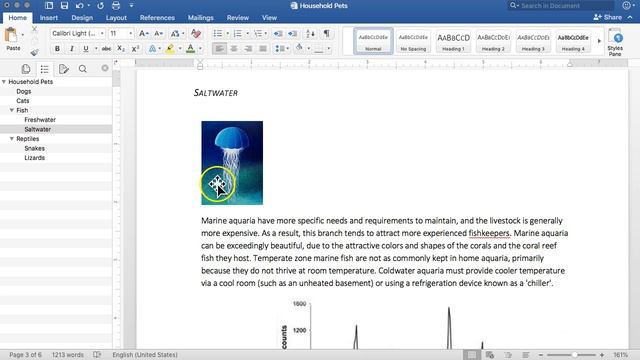Image resolution: width=640 pixels, height=360 pixels.
Task: Switch to Web Layout view in status bar
Action: (490, 355)
